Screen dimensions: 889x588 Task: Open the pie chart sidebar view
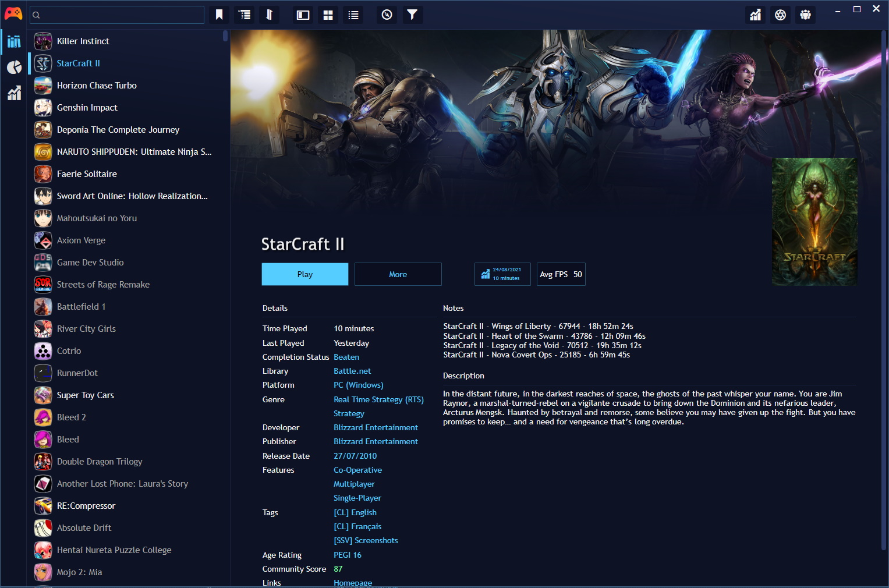pos(14,67)
